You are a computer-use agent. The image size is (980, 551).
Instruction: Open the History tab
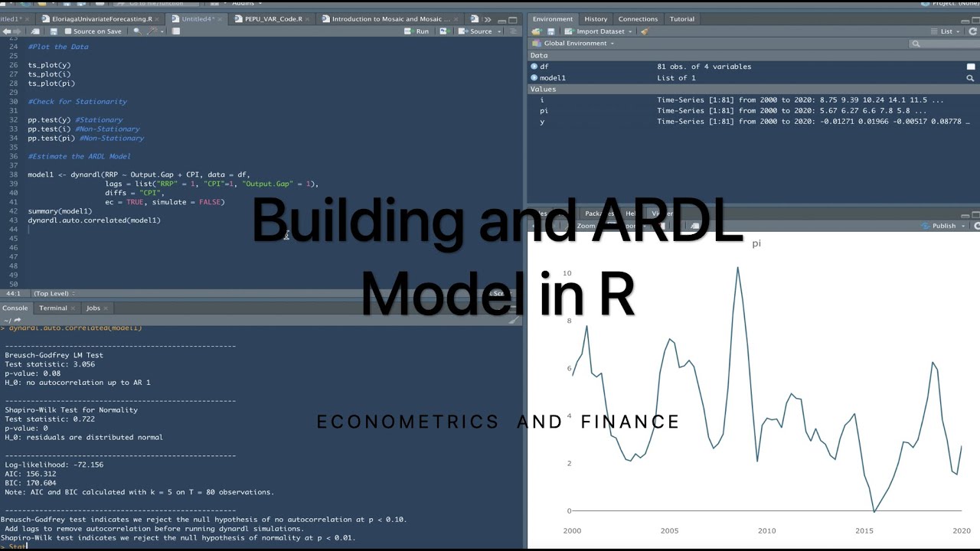coord(596,19)
